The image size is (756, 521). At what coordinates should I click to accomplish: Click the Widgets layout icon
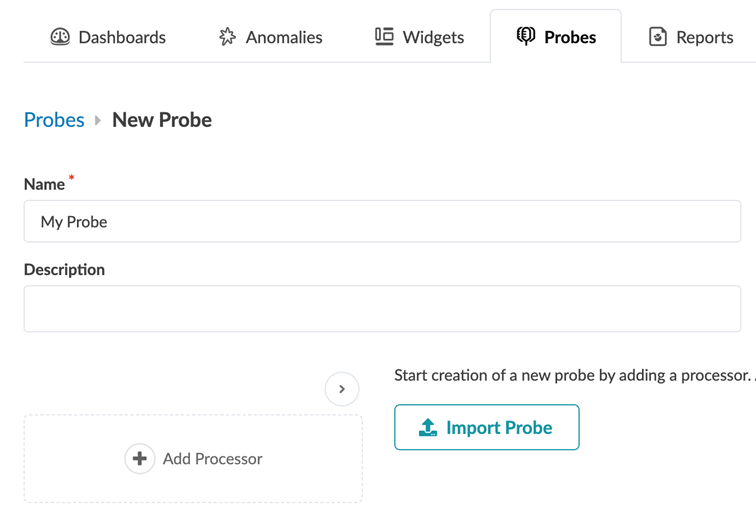(384, 36)
